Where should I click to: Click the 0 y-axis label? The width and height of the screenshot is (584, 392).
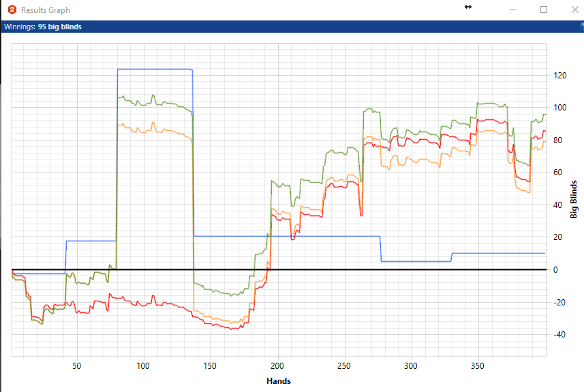[x=555, y=270]
